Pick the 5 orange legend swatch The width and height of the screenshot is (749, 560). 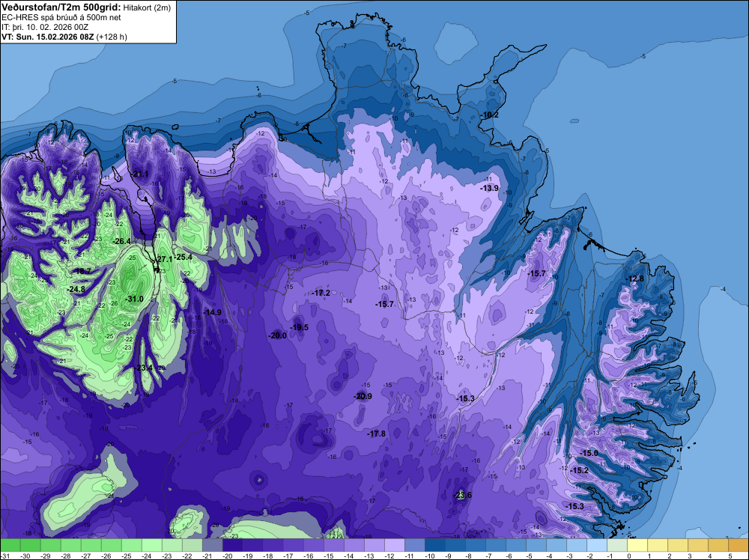(x=739, y=546)
